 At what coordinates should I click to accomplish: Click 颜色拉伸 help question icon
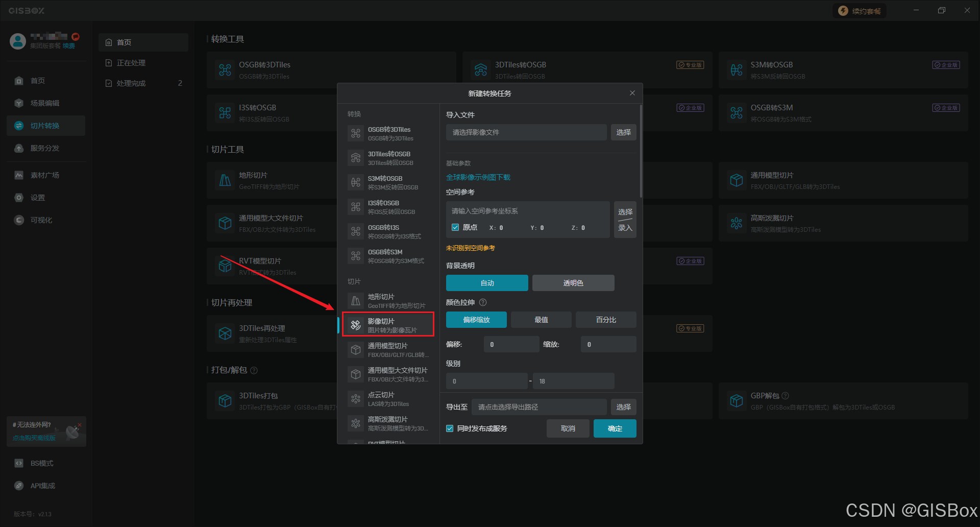coord(483,302)
